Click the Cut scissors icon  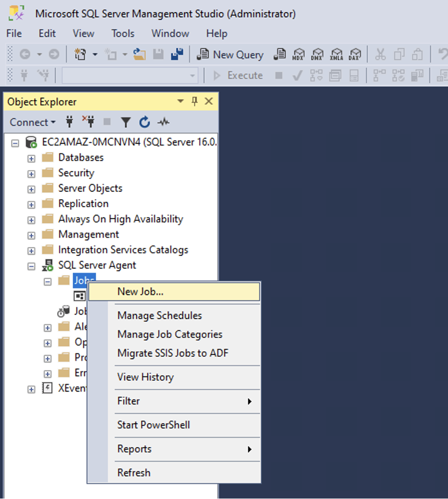[x=380, y=55]
